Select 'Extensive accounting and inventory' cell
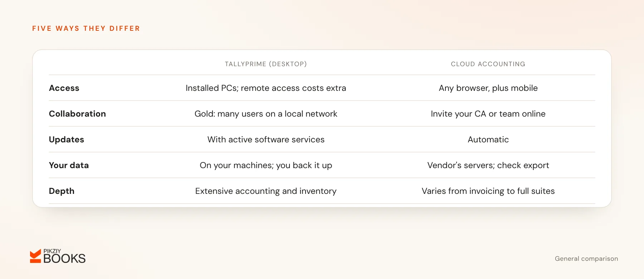644x279 pixels. pos(266,191)
